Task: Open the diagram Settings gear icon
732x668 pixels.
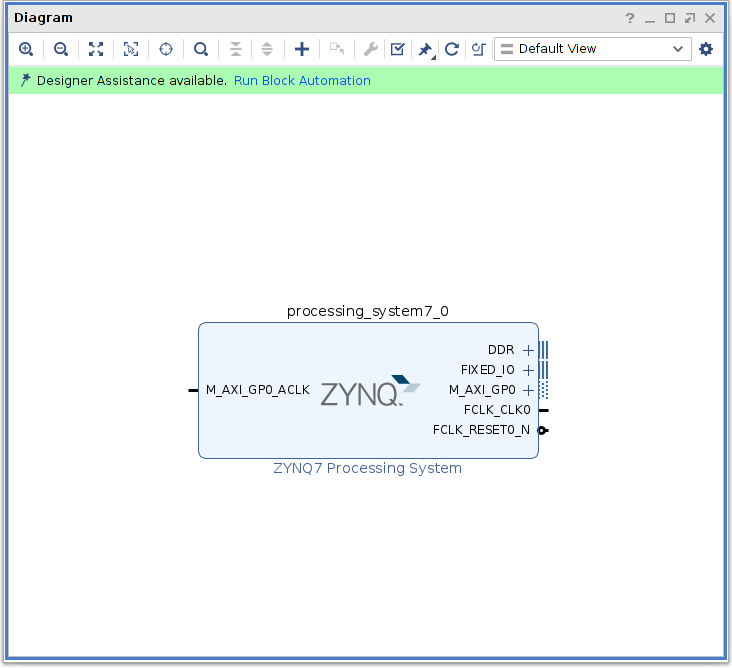Action: [706, 49]
